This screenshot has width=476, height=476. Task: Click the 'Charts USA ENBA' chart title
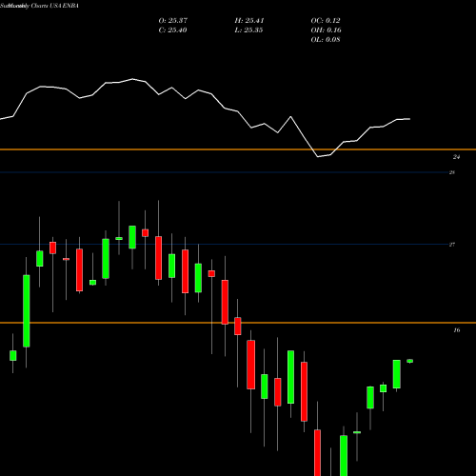click(55, 6)
